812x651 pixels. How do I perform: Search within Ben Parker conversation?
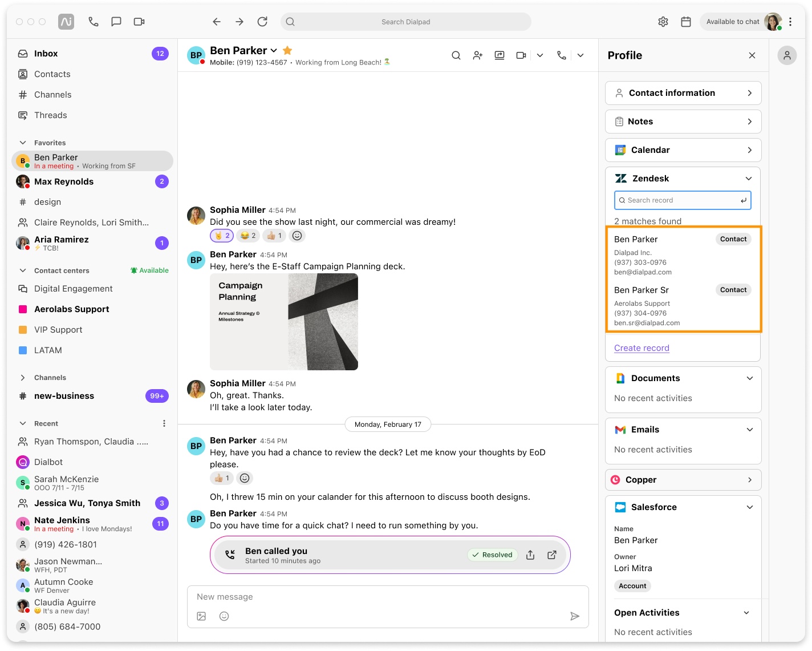pyautogui.click(x=456, y=55)
